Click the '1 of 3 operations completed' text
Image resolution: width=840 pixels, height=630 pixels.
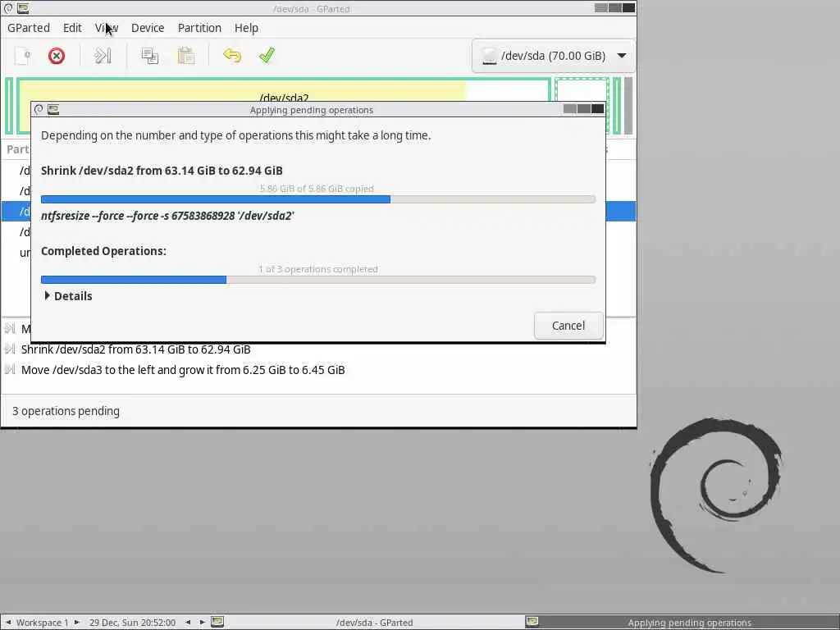click(x=318, y=269)
